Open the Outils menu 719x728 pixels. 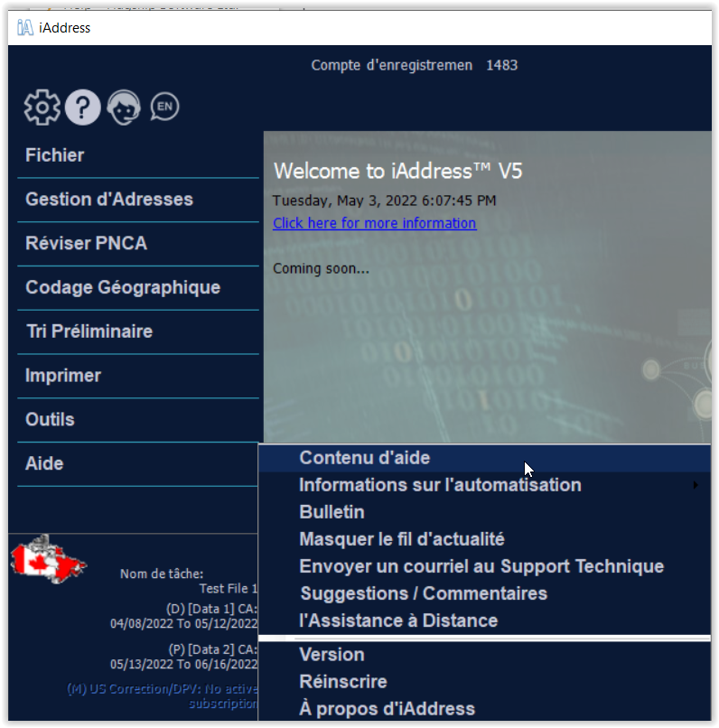click(138, 420)
